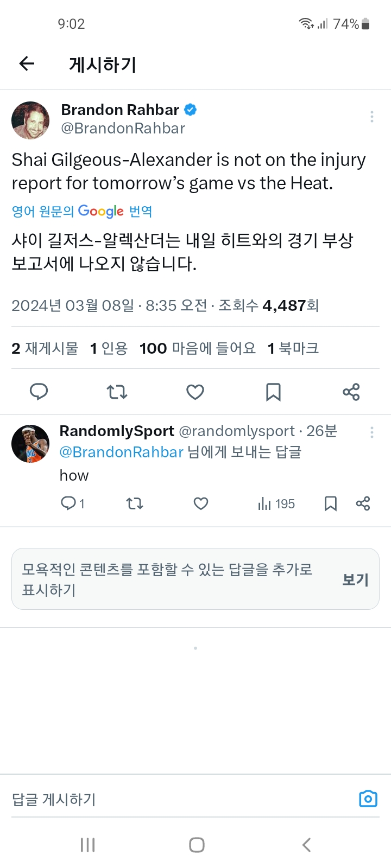Go back using the top-left arrow
The image size is (391, 868).
coord(27,64)
